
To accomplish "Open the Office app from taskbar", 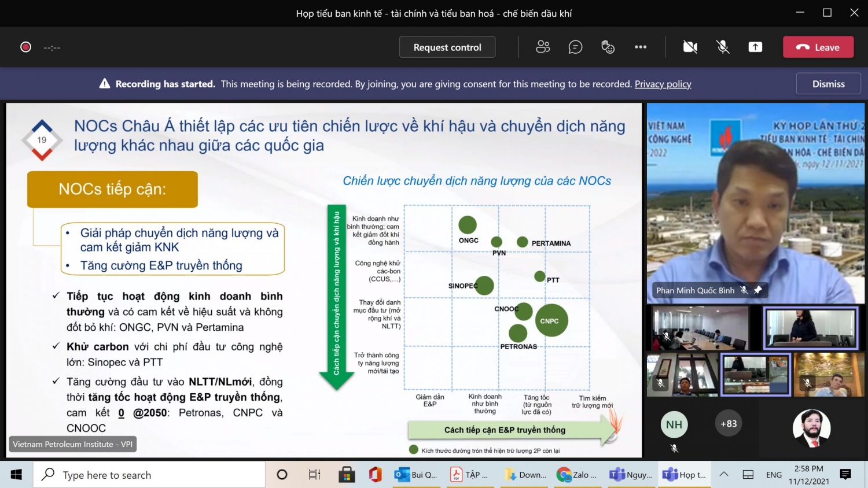I will click(x=376, y=475).
